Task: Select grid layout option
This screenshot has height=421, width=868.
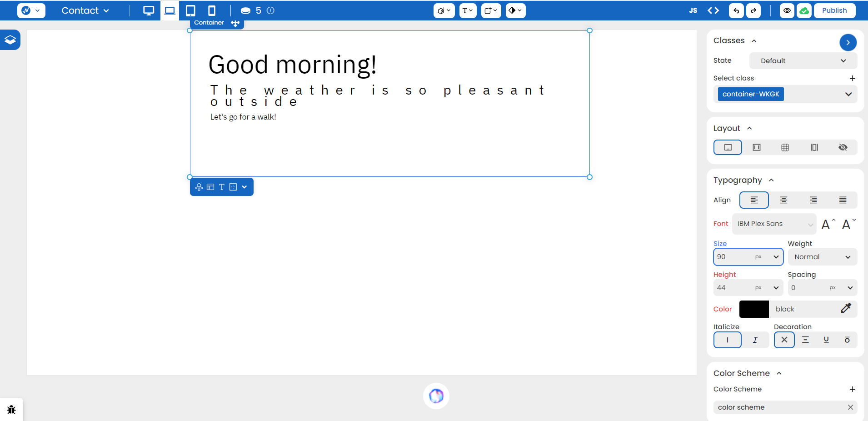Action: click(x=785, y=147)
